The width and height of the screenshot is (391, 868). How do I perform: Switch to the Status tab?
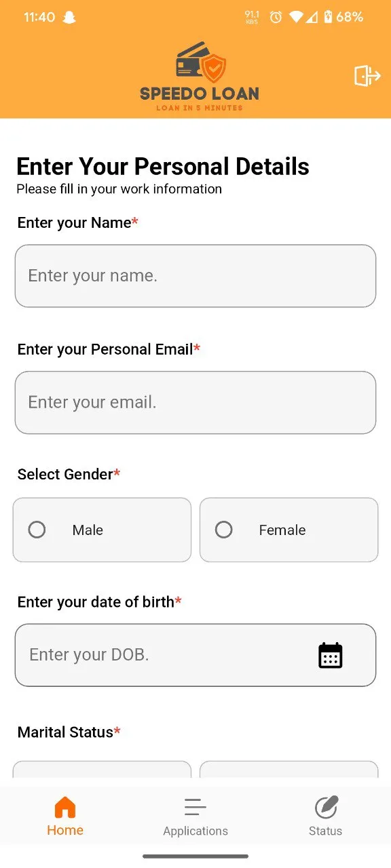tap(326, 815)
